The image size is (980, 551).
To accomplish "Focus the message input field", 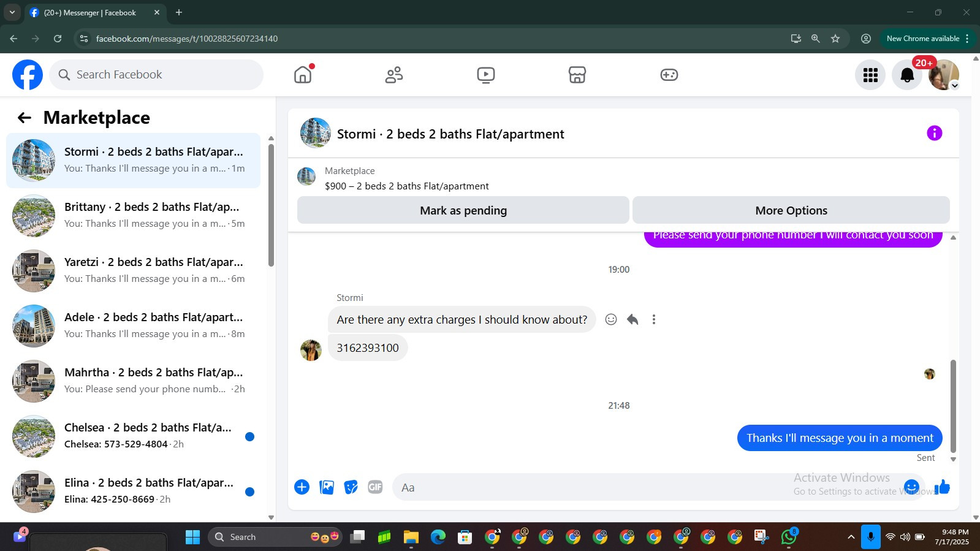I will click(650, 487).
